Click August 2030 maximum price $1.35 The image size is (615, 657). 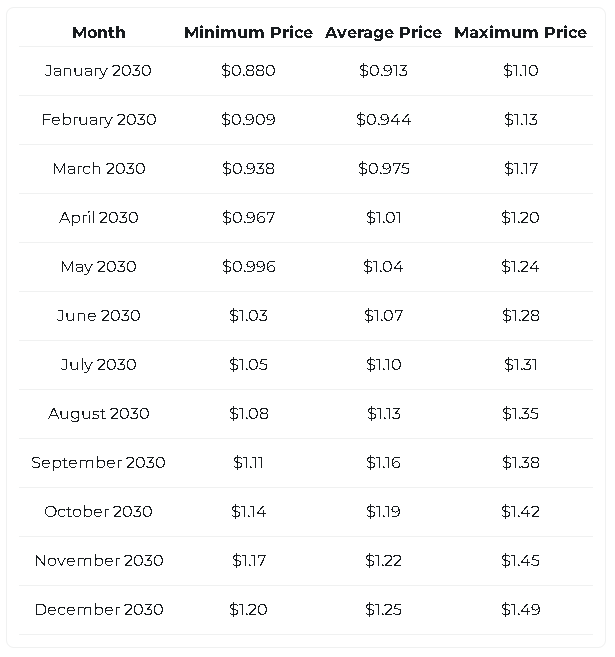(520, 414)
